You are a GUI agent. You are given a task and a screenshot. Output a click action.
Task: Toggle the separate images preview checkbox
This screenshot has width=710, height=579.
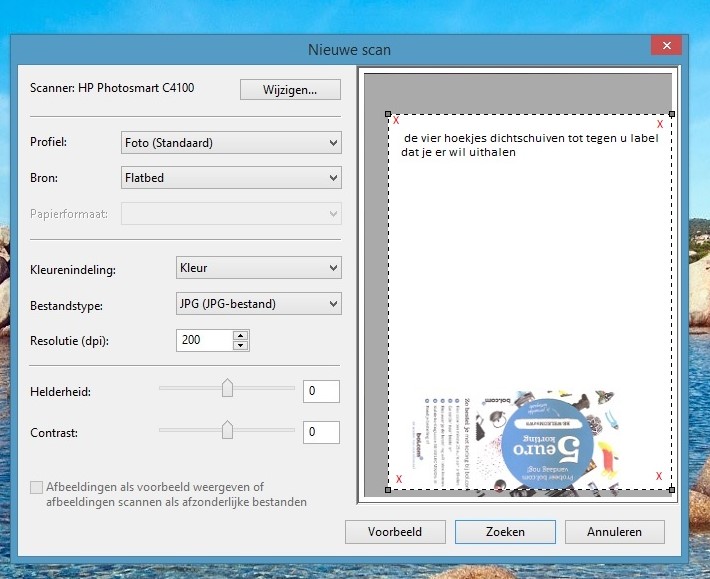pyautogui.click(x=37, y=488)
